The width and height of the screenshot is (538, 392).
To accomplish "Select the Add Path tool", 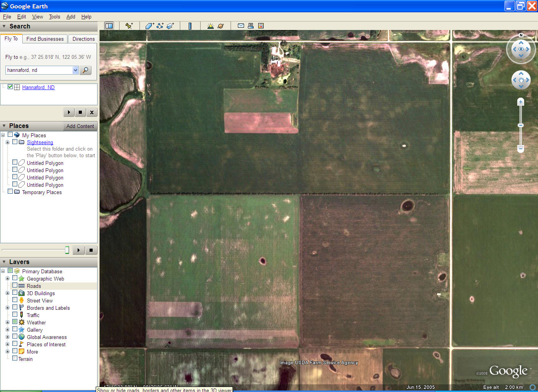I will coord(160,26).
